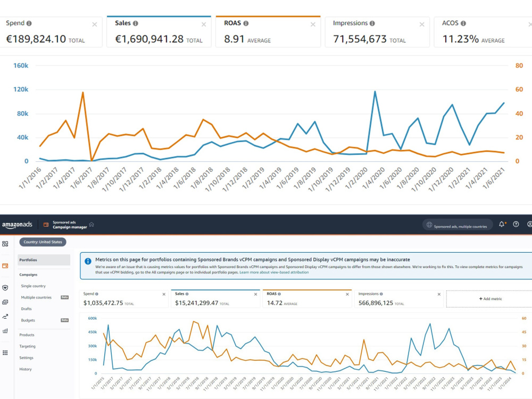This screenshot has width=532, height=399.
Task: Open the dashboard grid icon in the sidebar
Action: coord(5,244)
